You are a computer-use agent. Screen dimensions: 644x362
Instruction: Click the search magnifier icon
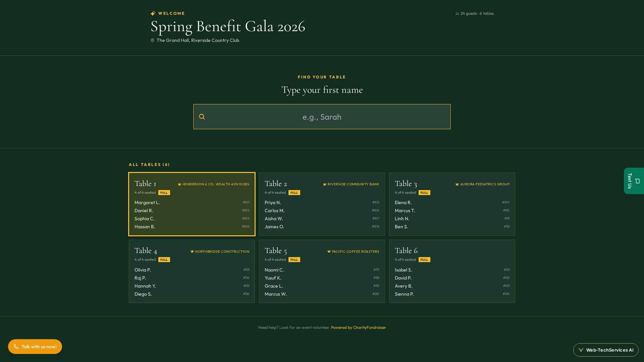point(202,117)
